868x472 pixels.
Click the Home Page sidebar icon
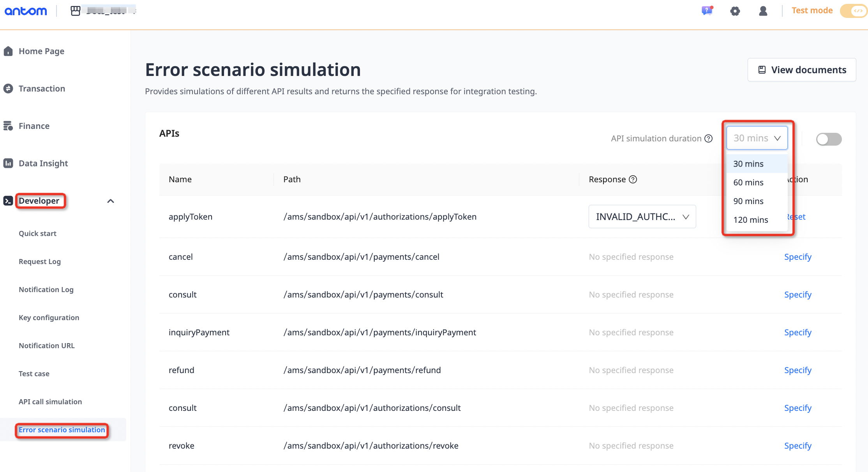click(8, 51)
